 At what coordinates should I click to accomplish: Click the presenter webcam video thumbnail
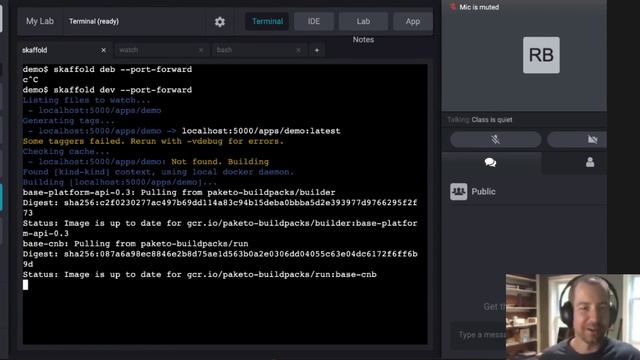click(573, 317)
